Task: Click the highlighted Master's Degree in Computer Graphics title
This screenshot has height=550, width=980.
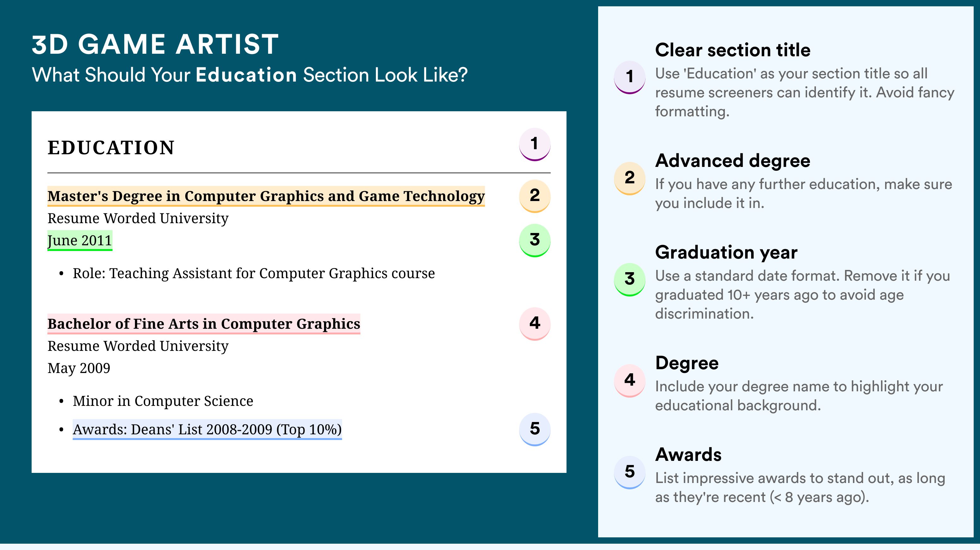Action: [266, 196]
